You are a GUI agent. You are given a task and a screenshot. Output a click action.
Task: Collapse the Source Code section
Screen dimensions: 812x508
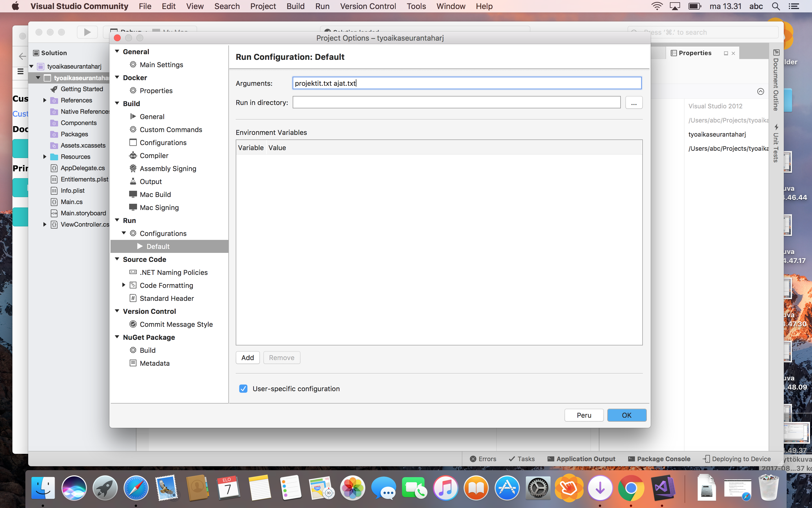coord(117,259)
